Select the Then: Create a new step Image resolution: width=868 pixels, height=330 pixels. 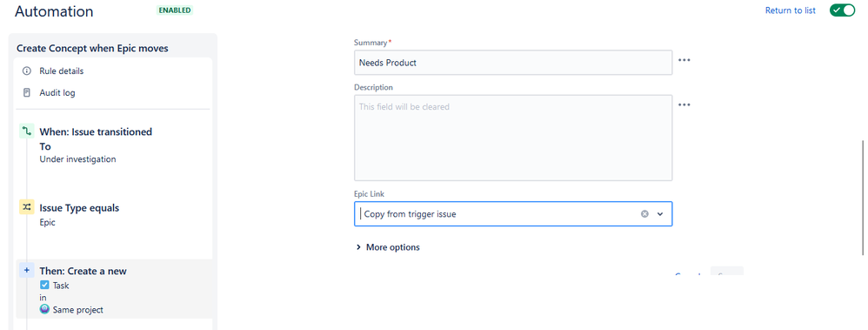coord(114,289)
